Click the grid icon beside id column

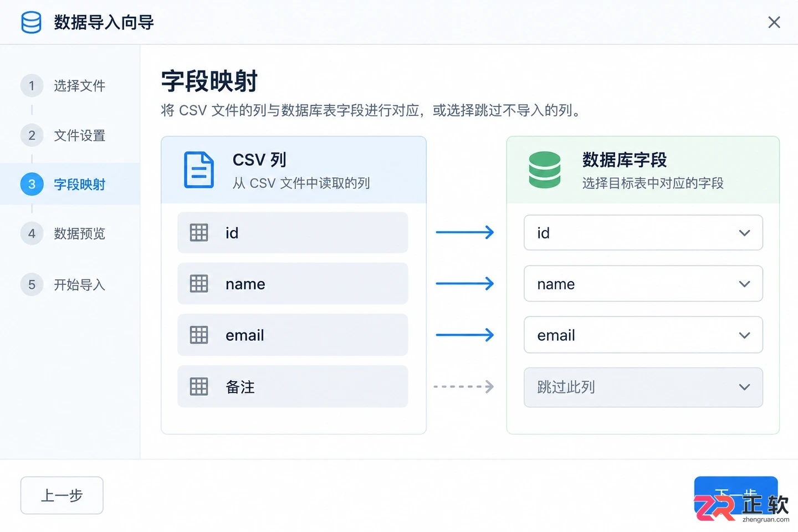[199, 233]
